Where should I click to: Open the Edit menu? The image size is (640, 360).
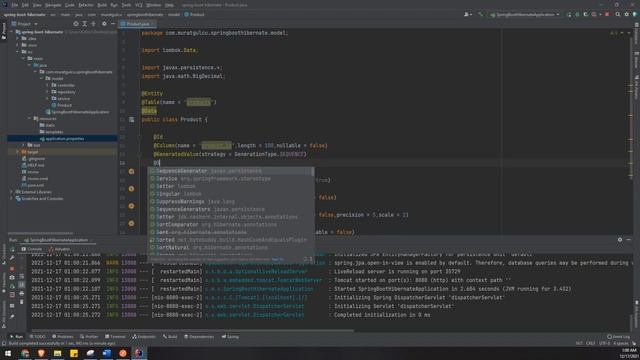[x=25, y=5]
